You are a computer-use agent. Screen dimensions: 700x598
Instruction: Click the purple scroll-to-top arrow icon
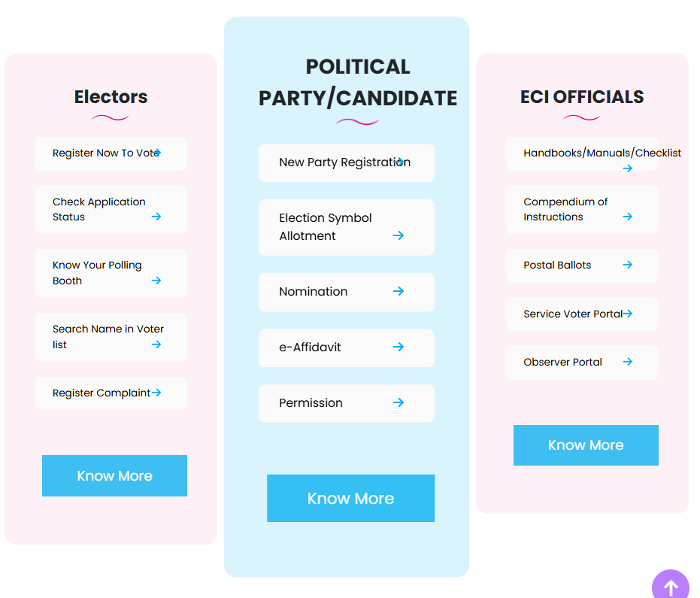671,587
